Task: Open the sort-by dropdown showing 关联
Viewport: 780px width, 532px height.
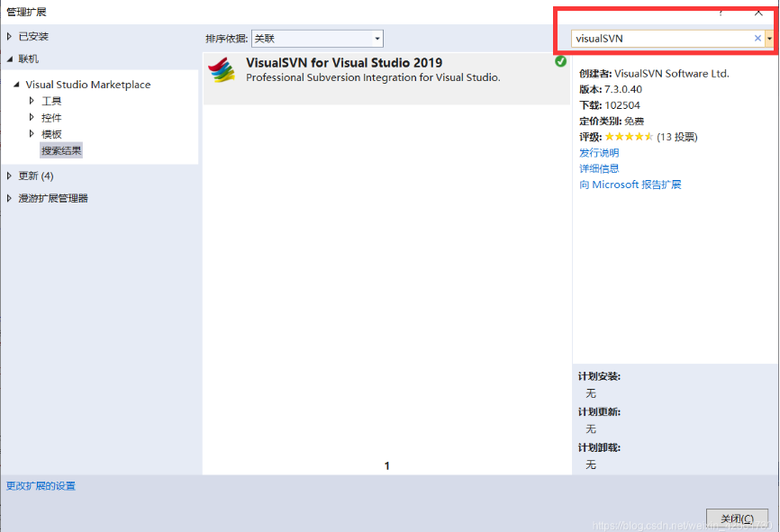Action: [x=317, y=39]
